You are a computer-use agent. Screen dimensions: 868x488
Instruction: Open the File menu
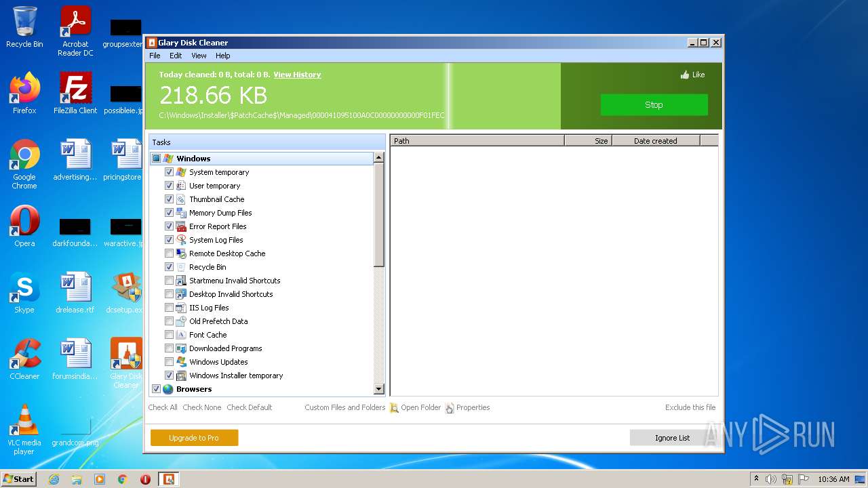[x=155, y=56]
